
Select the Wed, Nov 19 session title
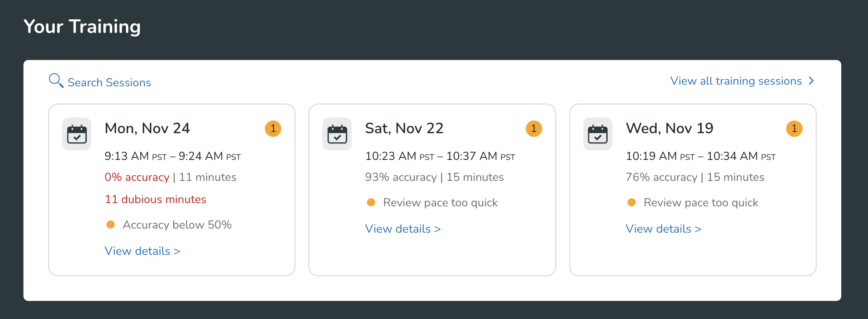[x=669, y=129]
